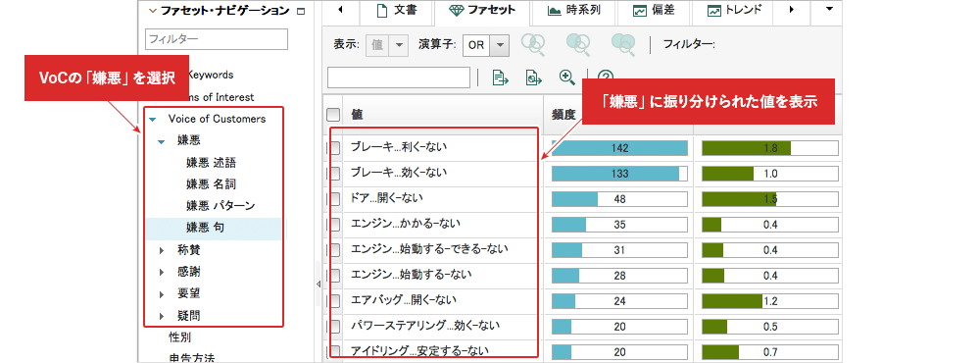Screen dimensions: 980x363
Task: Expand the 要望 tree node
Action: [x=162, y=294]
